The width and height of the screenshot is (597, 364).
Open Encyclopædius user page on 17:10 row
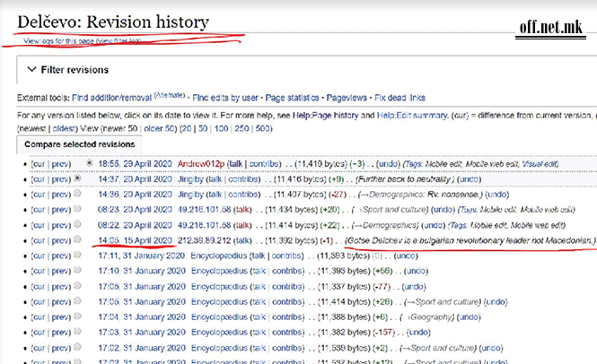pyautogui.click(x=219, y=271)
